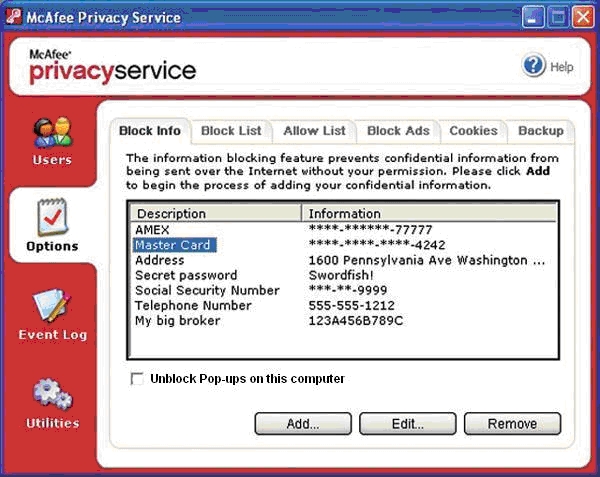The image size is (600, 477).
Task: Switch to the Block Info tab
Action: tap(150, 131)
